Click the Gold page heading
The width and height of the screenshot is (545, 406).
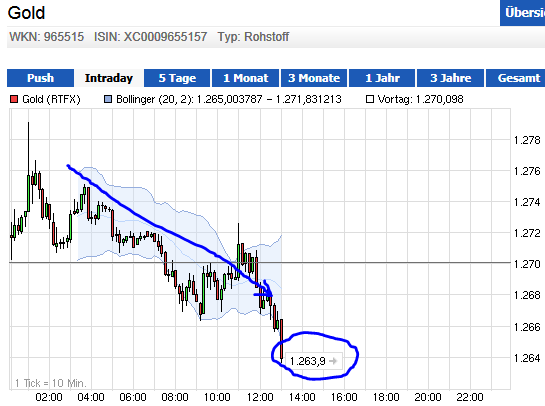coord(26,13)
